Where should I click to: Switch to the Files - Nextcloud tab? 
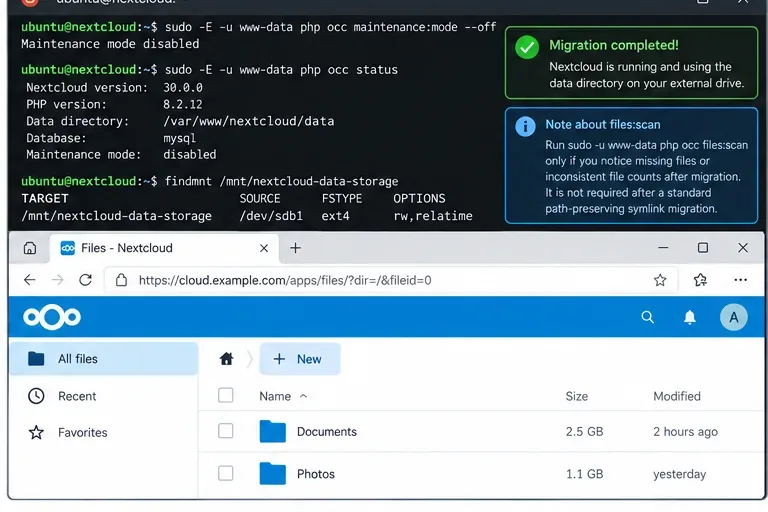click(x=164, y=248)
